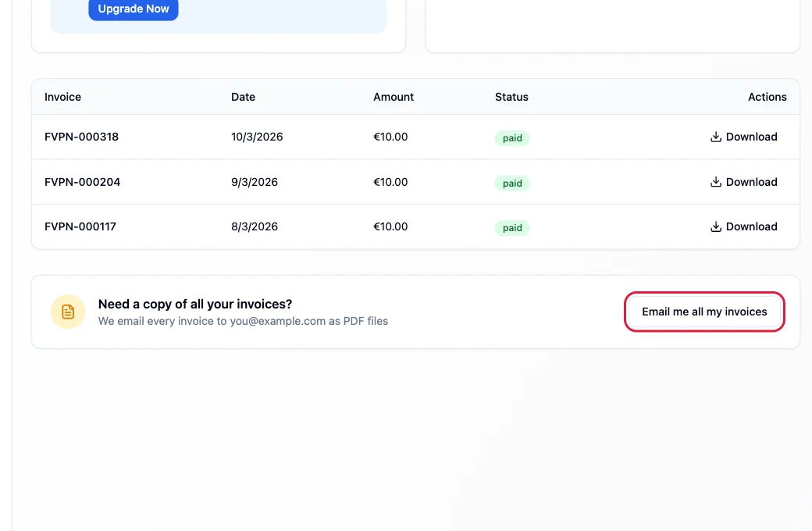Select invoice number FVPN-000204

tap(82, 182)
